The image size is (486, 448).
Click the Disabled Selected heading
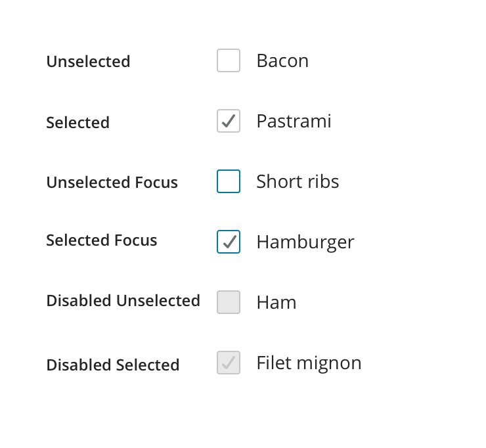[x=112, y=365]
